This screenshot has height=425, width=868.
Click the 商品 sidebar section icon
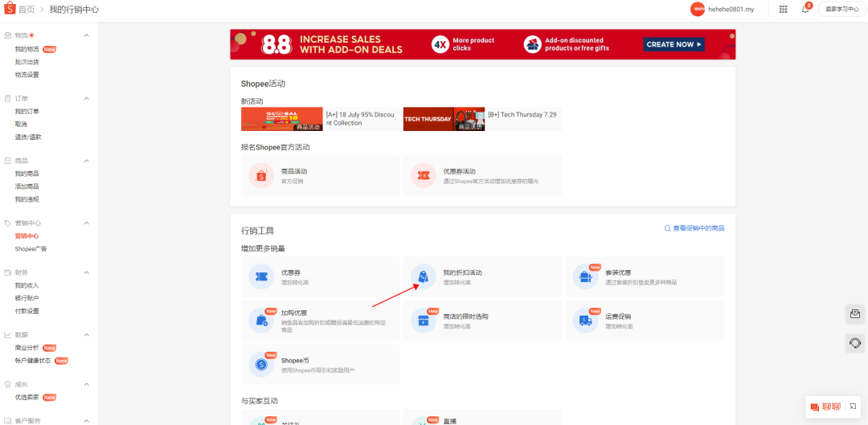click(8, 161)
